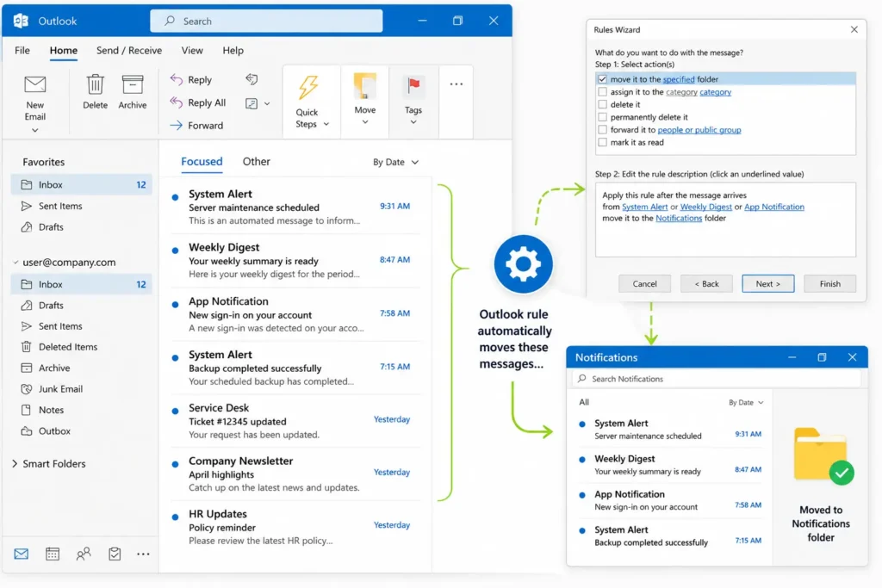Click Cancel in Rules Wizard
882x588 pixels.
(x=644, y=284)
